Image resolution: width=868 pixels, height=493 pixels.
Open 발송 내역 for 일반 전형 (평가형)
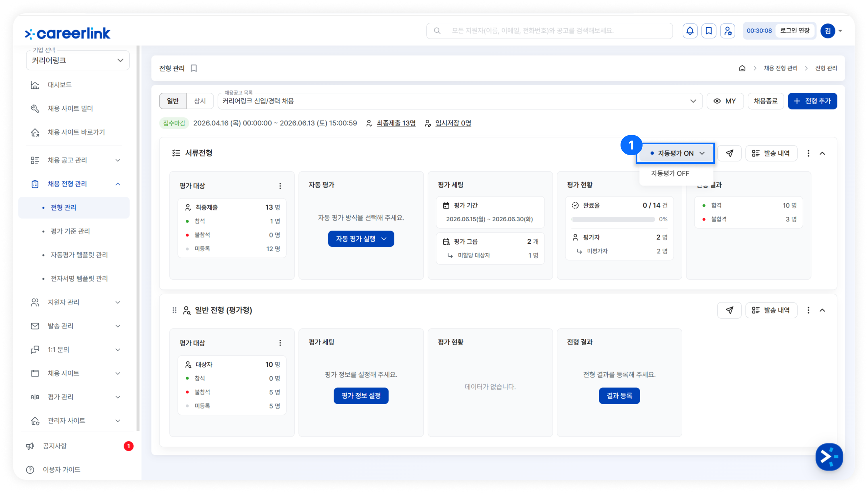click(x=771, y=310)
